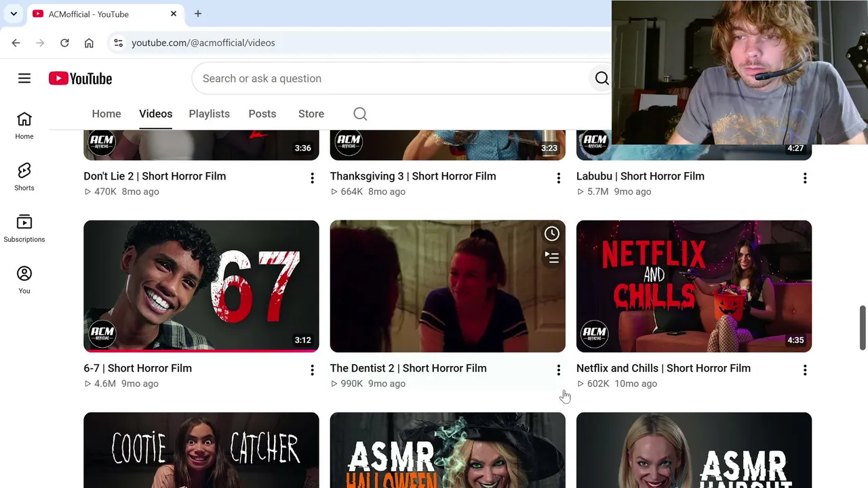Image resolution: width=868 pixels, height=488 pixels.
Task: Search within the ACMofficial channel
Action: click(360, 114)
